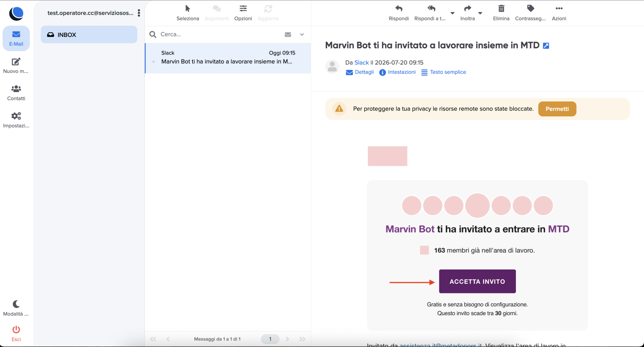Click the Roundcube logo at top left
The width and height of the screenshot is (644, 347).
16,13
